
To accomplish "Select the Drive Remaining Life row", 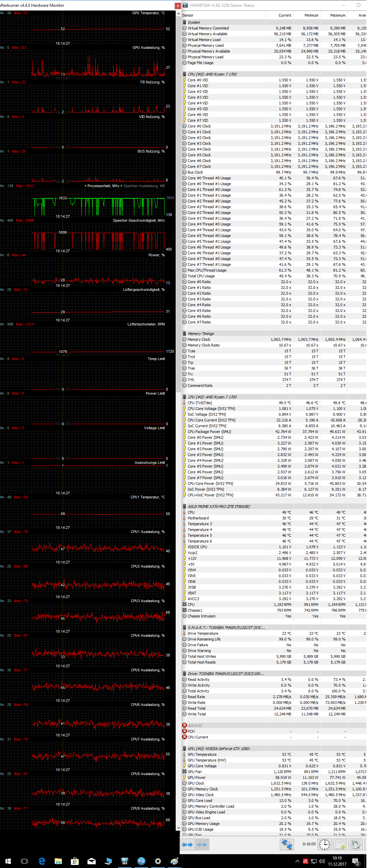I will (x=274, y=639).
